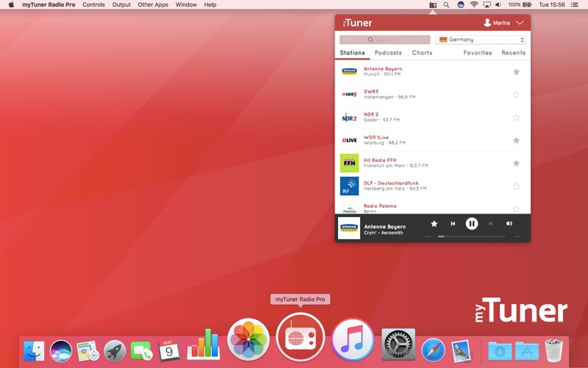
Task: Toggle favorite star for WDR 1Live
Action: (x=517, y=141)
